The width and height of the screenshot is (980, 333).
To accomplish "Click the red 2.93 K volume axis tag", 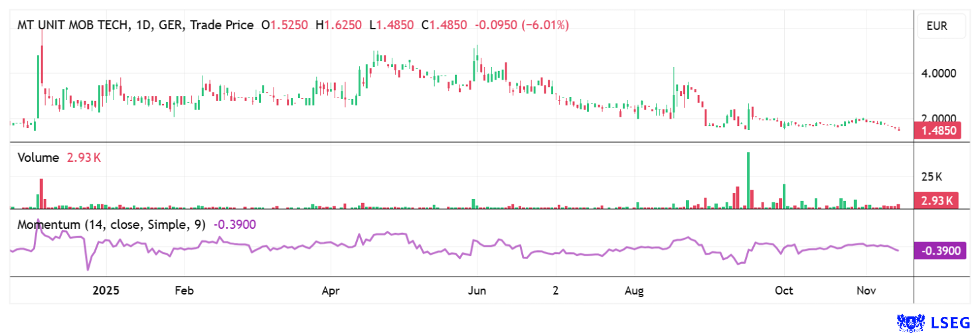I will click(938, 200).
